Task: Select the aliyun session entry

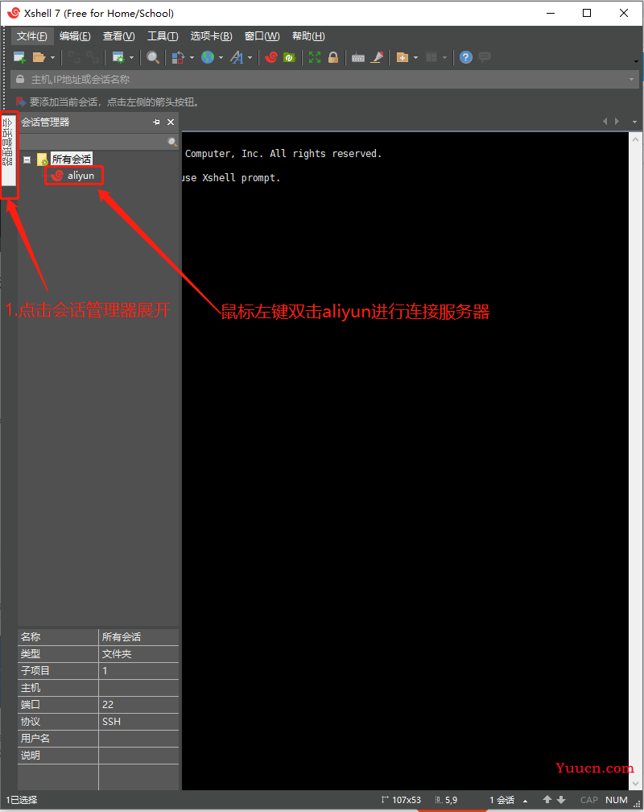Action: (80, 176)
